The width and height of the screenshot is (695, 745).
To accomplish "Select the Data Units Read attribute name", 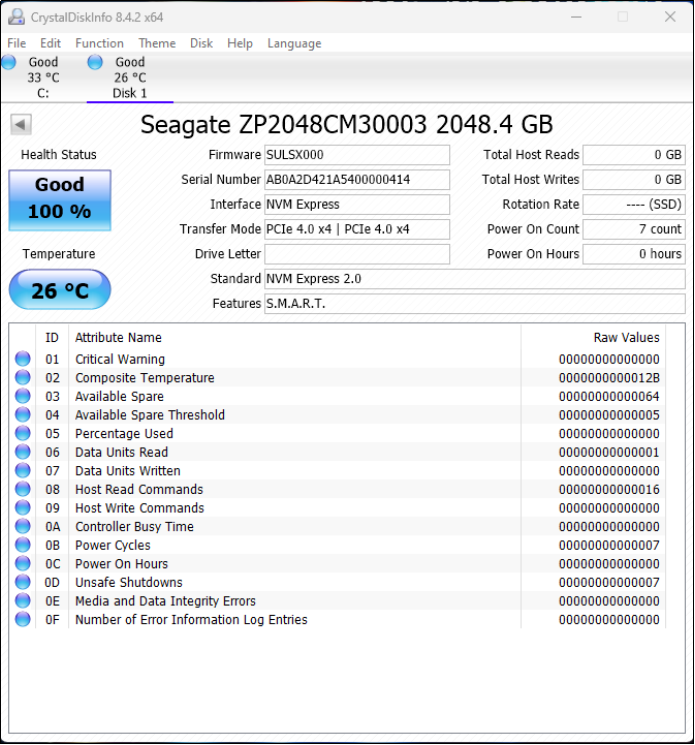I will pos(122,452).
